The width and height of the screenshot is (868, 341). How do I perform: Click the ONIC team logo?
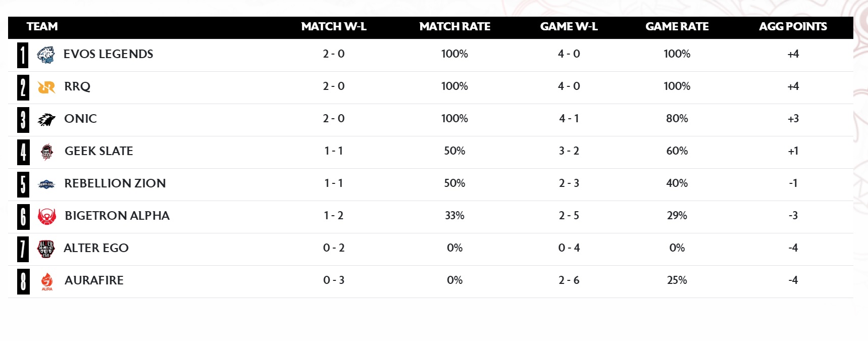coord(46,120)
